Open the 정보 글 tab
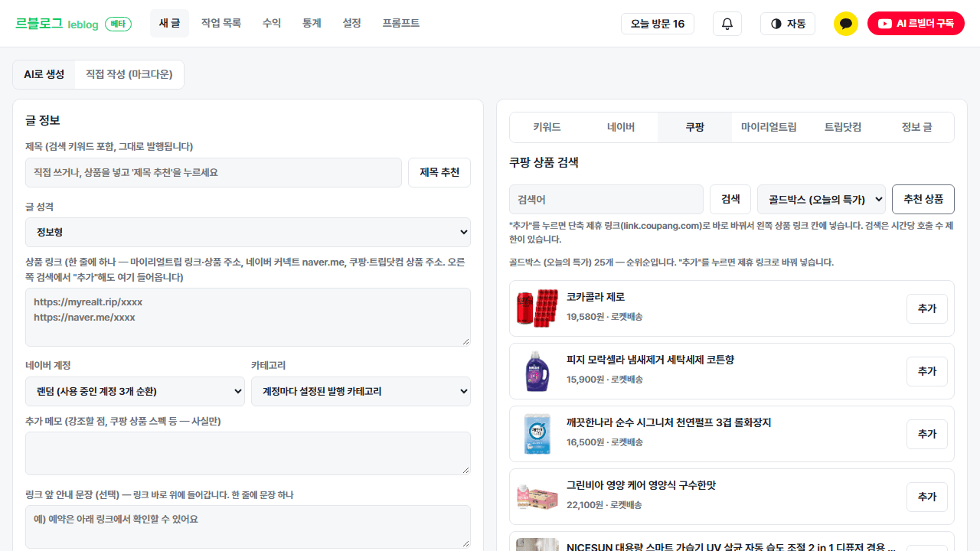This screenshot has width=980, height=551. 916,127
